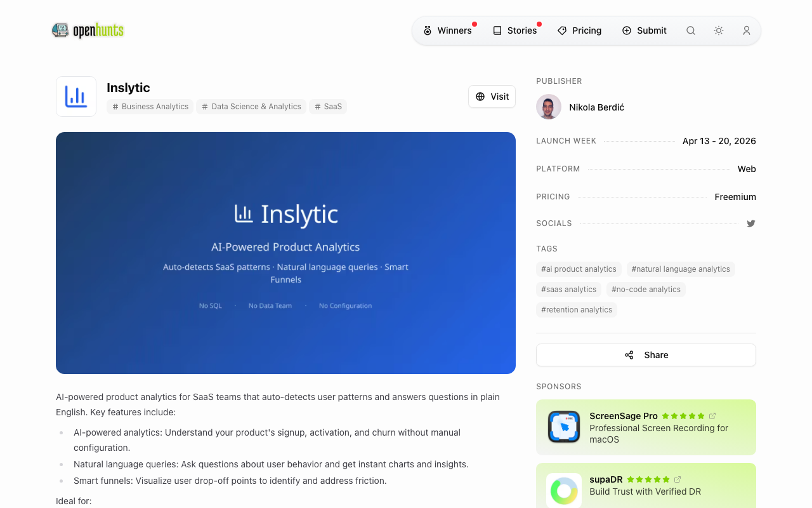Click the Inslytic bar chart app icon
Viewport: 812px width, 508px height.
(76, 97)
